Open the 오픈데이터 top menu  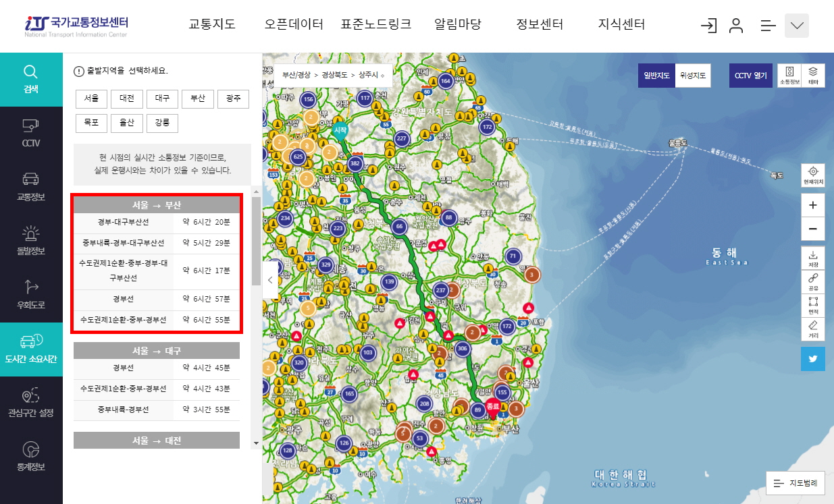coord(294,25)
